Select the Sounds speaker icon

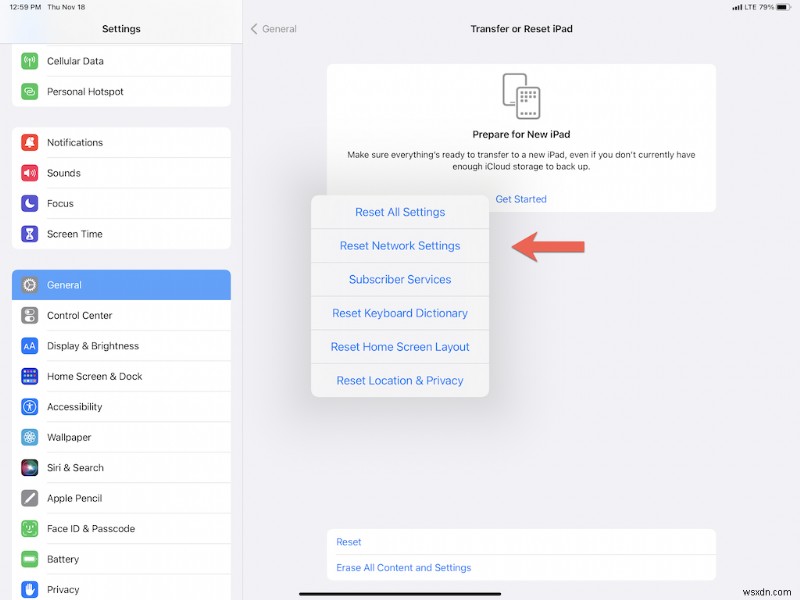click(31, 173)
